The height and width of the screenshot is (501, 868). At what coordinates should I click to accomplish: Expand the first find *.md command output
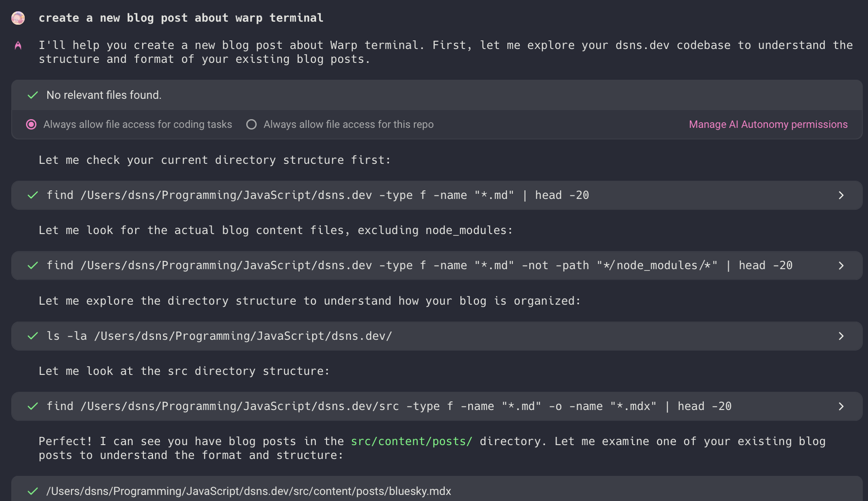841,195
